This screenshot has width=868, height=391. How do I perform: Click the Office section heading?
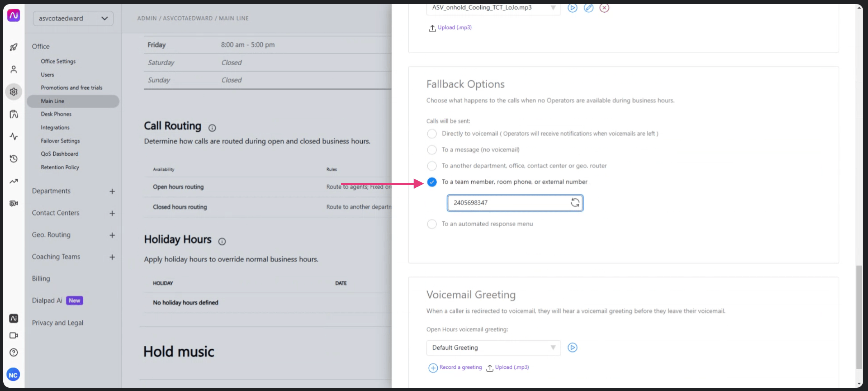pyautogui.click(x=41, y=47)
